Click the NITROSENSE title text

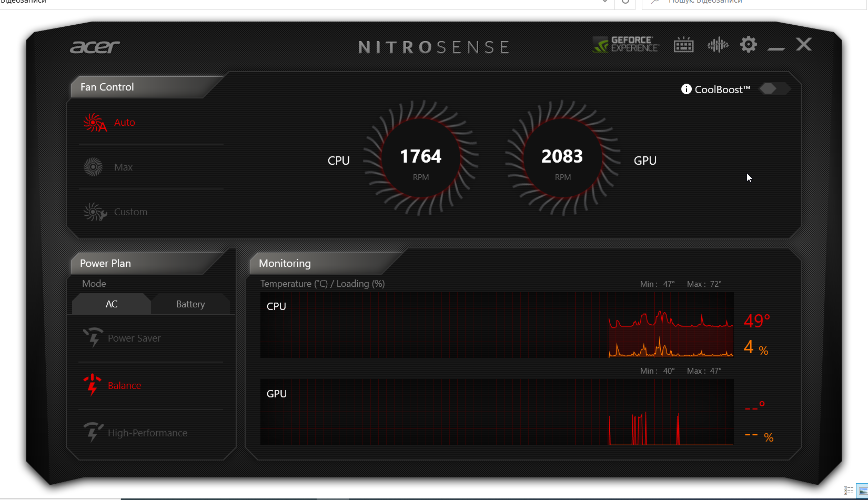[434, 47]
